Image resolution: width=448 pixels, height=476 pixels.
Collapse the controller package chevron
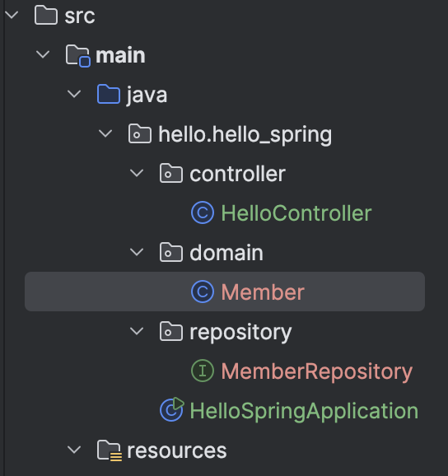pos(137,173)
